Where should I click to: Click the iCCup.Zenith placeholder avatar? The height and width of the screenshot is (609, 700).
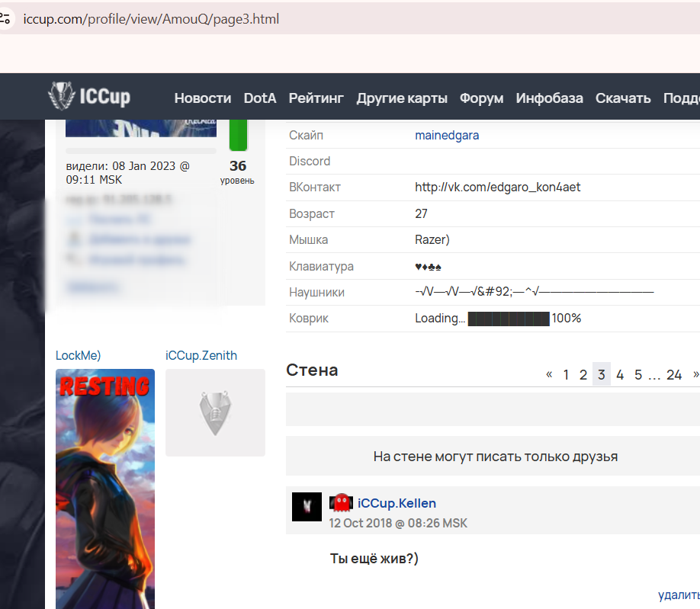(x=215, y=412)
